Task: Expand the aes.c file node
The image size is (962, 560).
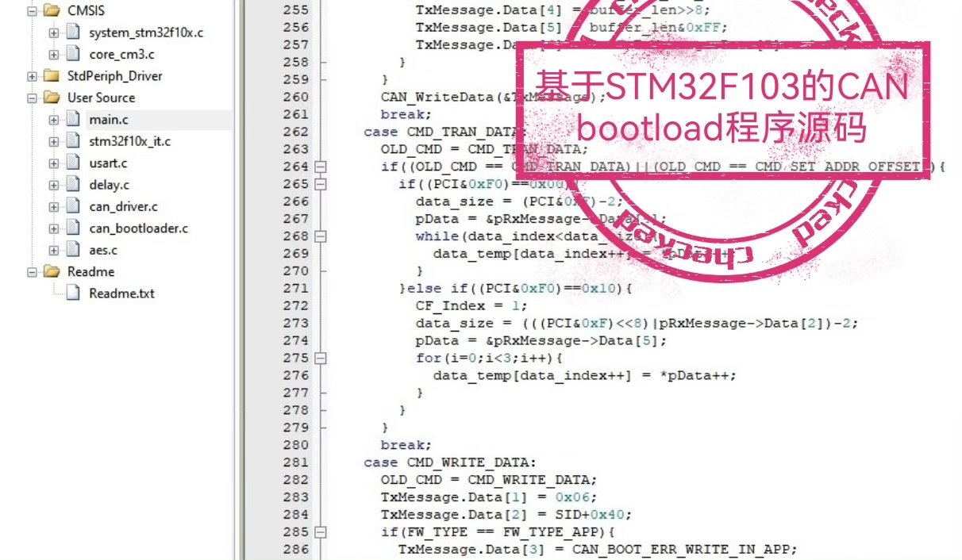Action: (x=54, y=250)
